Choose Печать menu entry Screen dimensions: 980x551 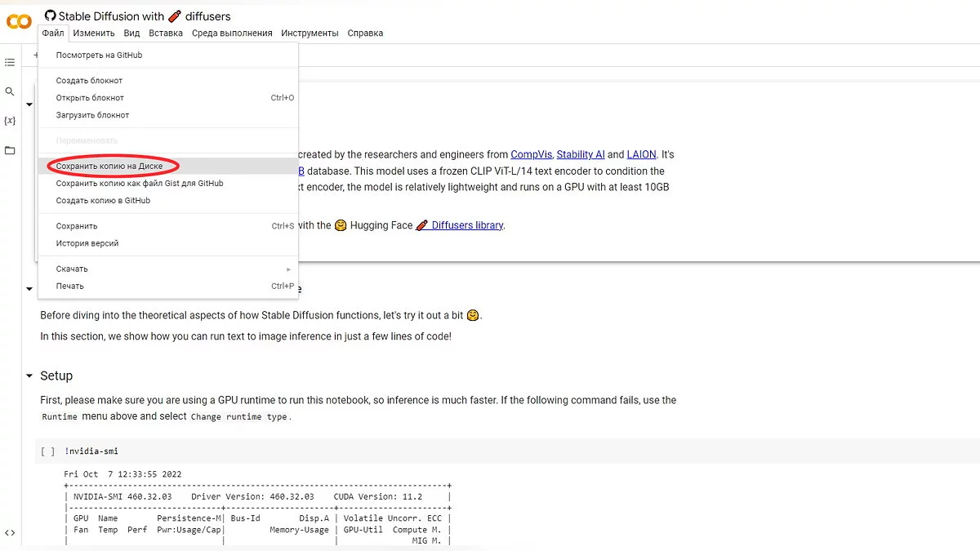[167, 286]
